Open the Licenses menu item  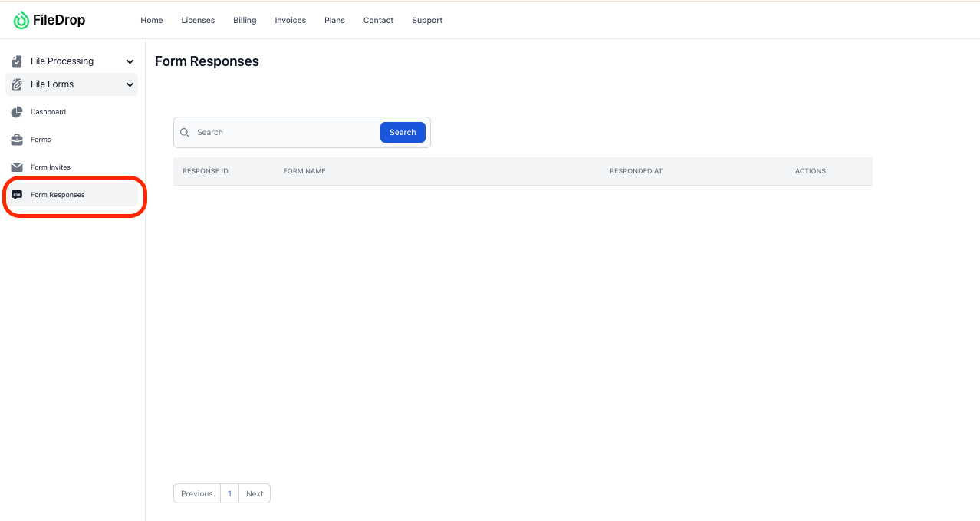[198, 21]
